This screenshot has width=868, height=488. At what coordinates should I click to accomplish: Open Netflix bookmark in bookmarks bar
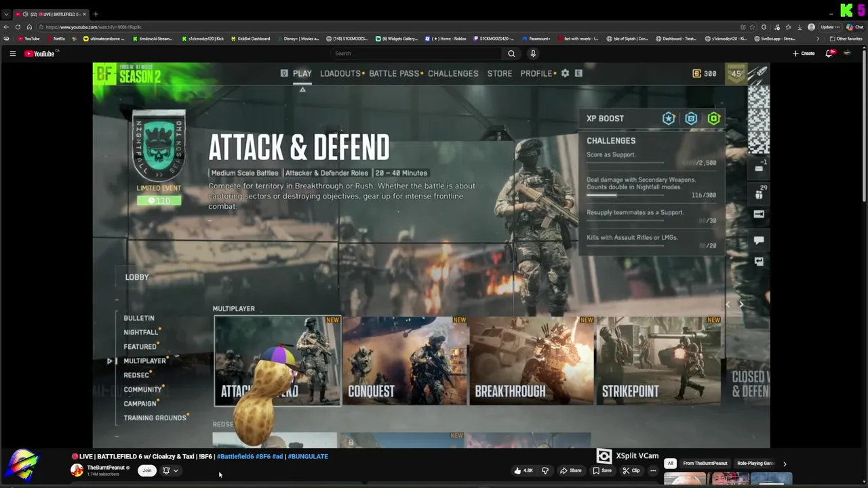pos(55,39)
